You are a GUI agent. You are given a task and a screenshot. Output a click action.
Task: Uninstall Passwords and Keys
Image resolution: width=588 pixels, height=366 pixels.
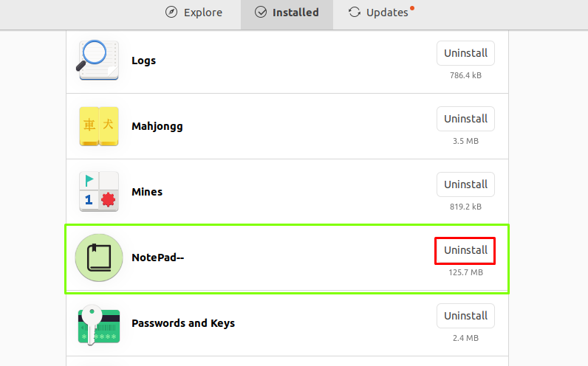point(465,316)
